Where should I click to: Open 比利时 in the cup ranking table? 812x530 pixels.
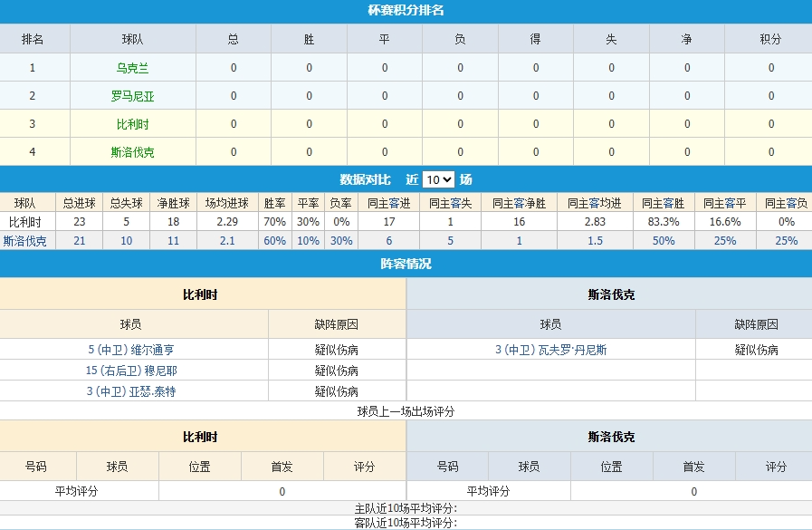pos(132,124)
